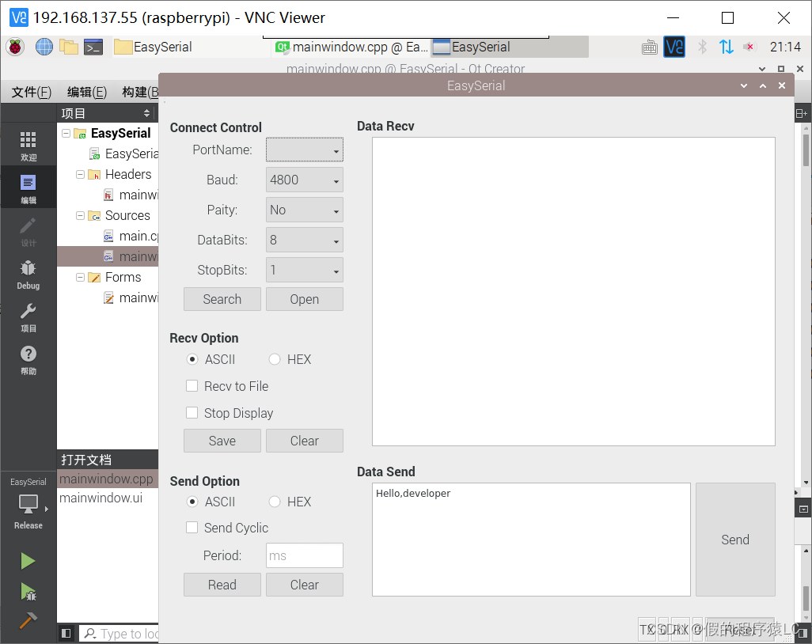This screenshot has height=644, width=812.
Task: Switch to Qt Creator Debug mode
Action: pos(28,274)
